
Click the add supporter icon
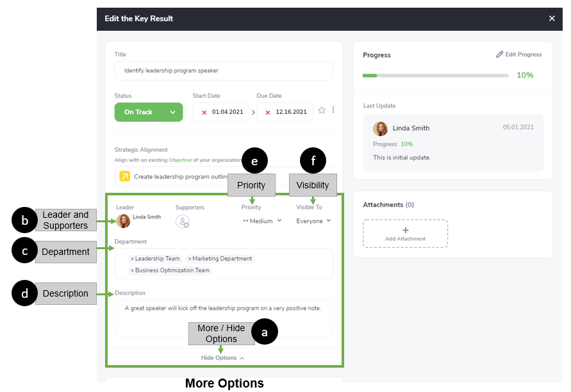(x=183, y=222)
